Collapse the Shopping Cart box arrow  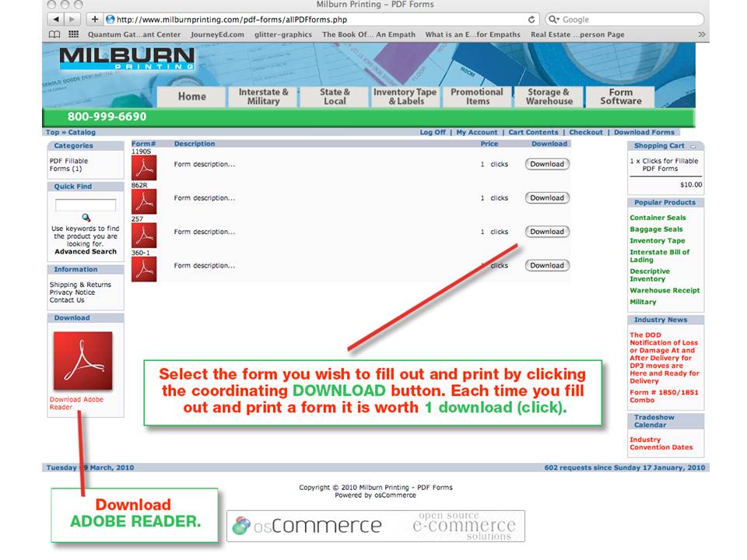click(693, 146)
